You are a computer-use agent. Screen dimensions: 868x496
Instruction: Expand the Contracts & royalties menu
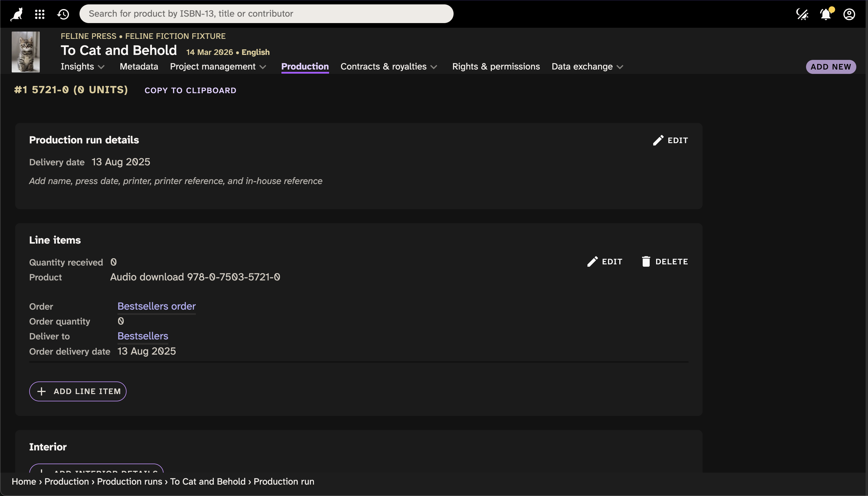388,67
